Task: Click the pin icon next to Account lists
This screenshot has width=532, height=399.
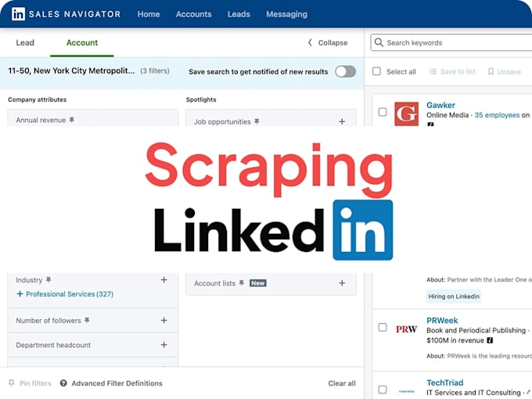Action: pos(241,283)
